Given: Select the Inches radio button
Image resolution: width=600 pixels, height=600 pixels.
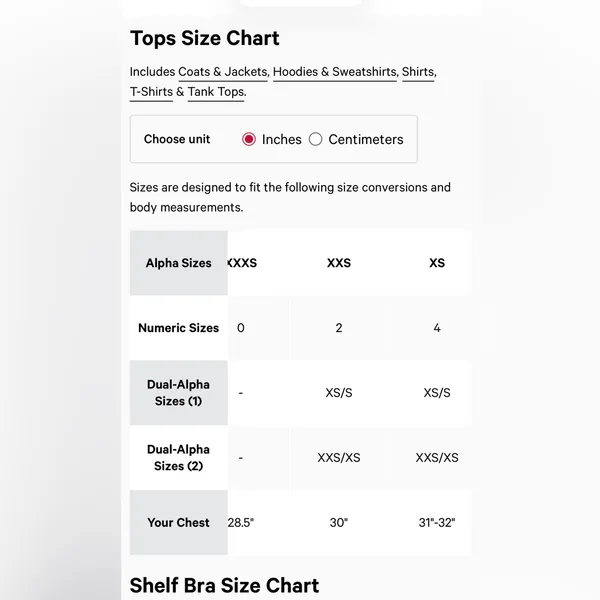Looking at the screenshot, I should pyautogui.click(x=249, y=139).
